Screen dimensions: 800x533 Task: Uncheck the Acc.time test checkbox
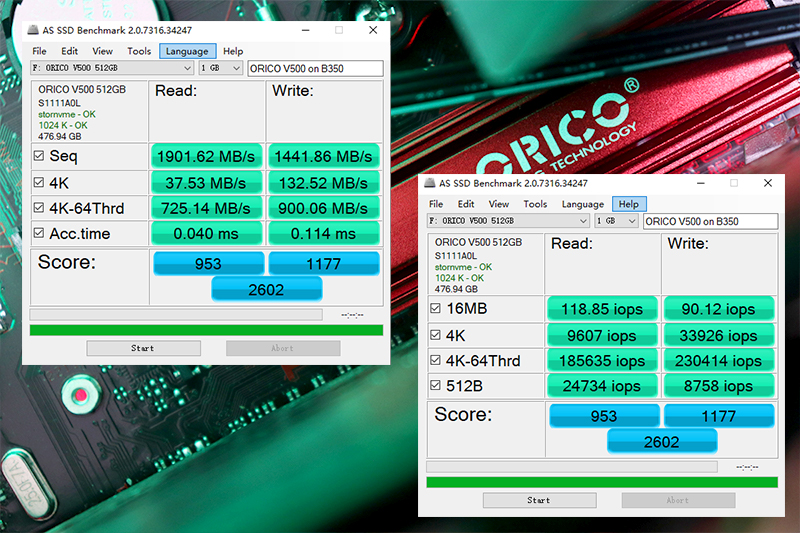point(39,233)
